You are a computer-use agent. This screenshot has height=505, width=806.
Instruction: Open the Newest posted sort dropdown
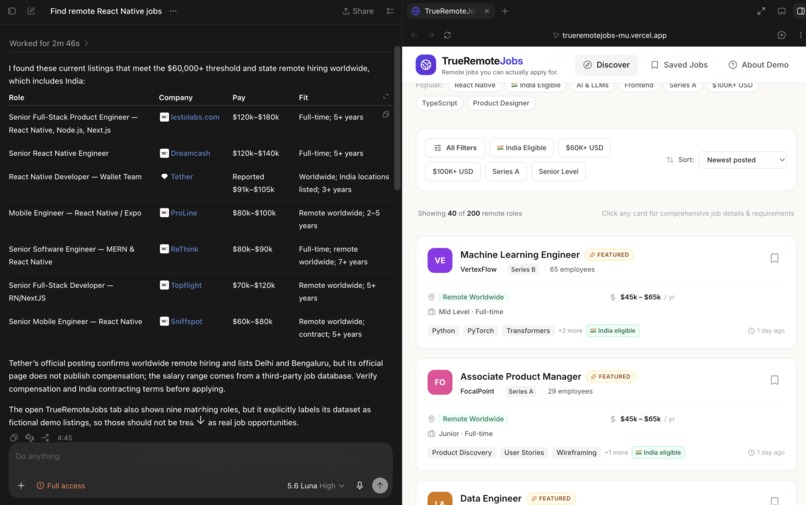(x=742, y=160)
